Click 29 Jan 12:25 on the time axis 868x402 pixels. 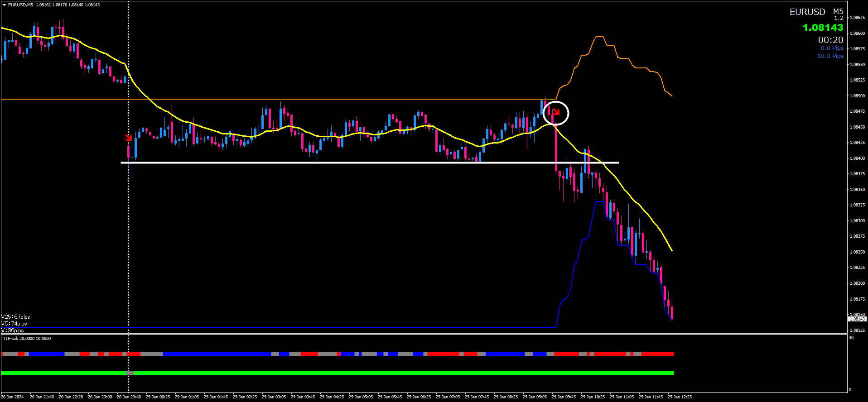(x=680, y=397)
